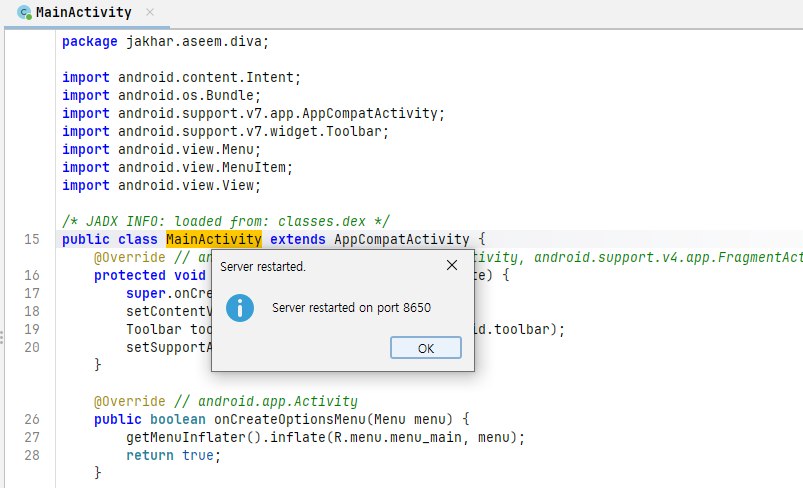
Task: Click the 'protected void' line
Action: click(150, 275)
